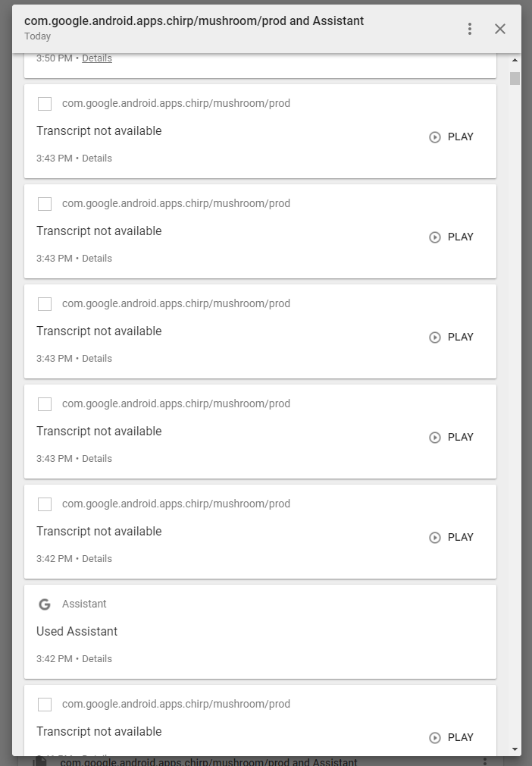Click the play icon on the second chirp card
The width and height of the screenshot is (532, 766).
tap(434, 237)
